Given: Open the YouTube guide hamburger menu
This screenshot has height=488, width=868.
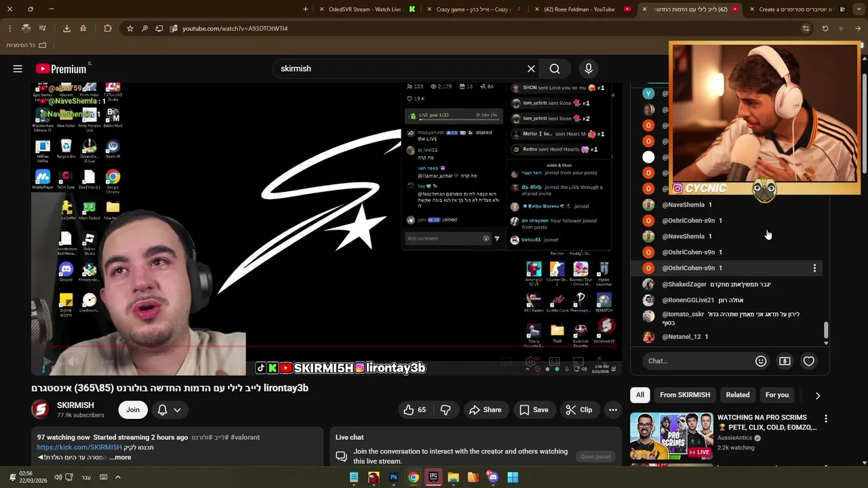Looking at the screenshot, I should [x=18, y=68].
